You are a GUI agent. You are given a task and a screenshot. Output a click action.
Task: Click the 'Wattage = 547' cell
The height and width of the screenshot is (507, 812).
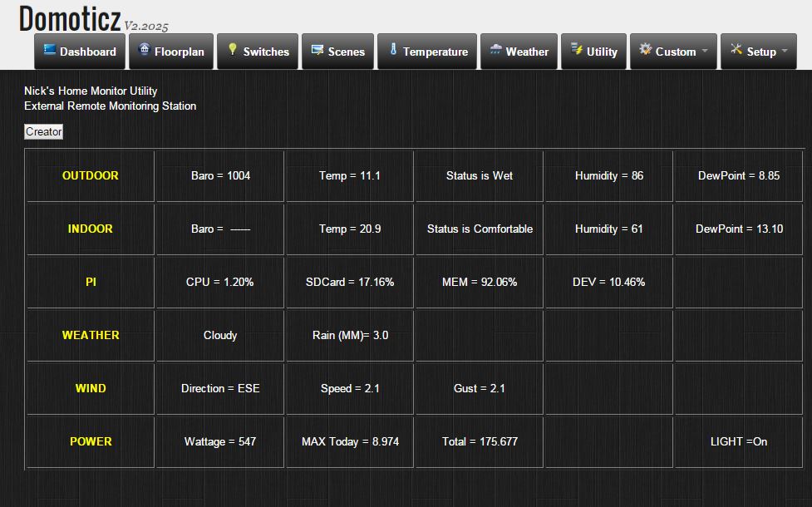point(220,441)
